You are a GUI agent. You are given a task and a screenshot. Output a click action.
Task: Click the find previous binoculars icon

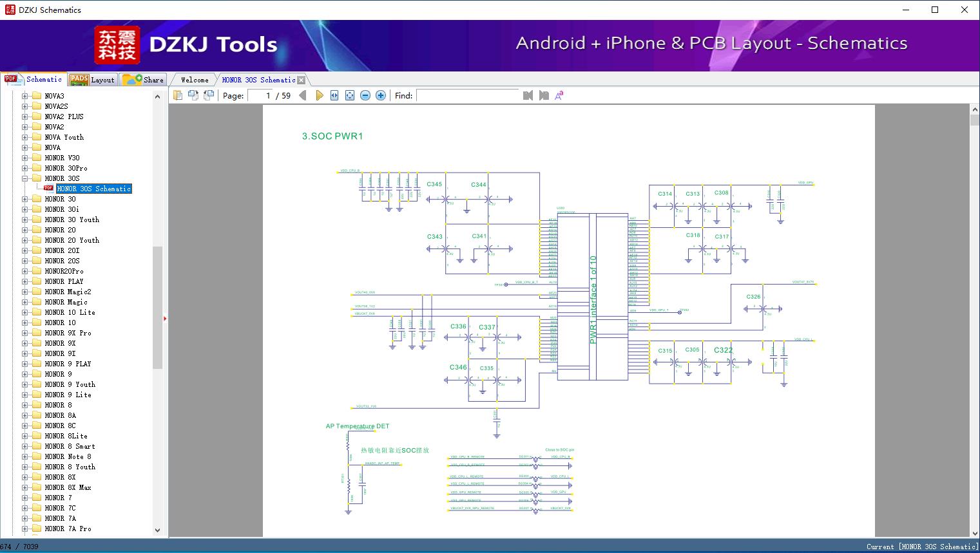pos(528,95)
